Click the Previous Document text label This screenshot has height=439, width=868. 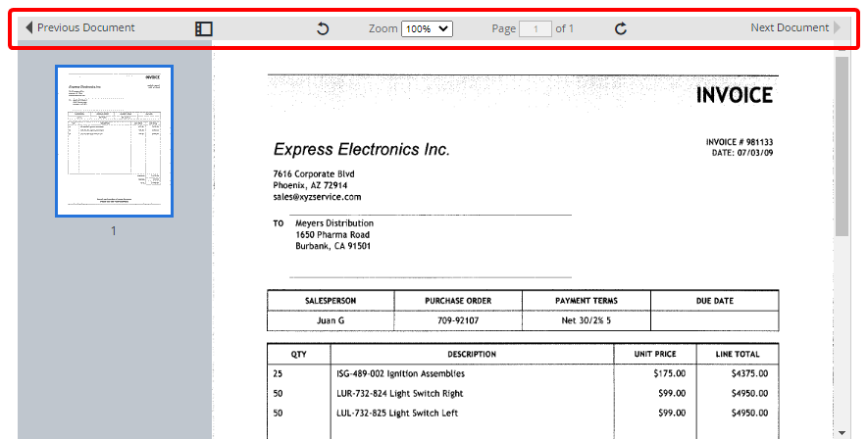click(85, 28)
